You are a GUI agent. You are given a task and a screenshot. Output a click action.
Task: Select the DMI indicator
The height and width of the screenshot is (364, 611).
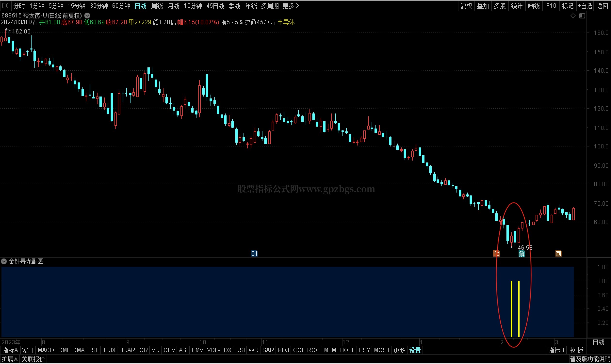(x=63, y=350)
